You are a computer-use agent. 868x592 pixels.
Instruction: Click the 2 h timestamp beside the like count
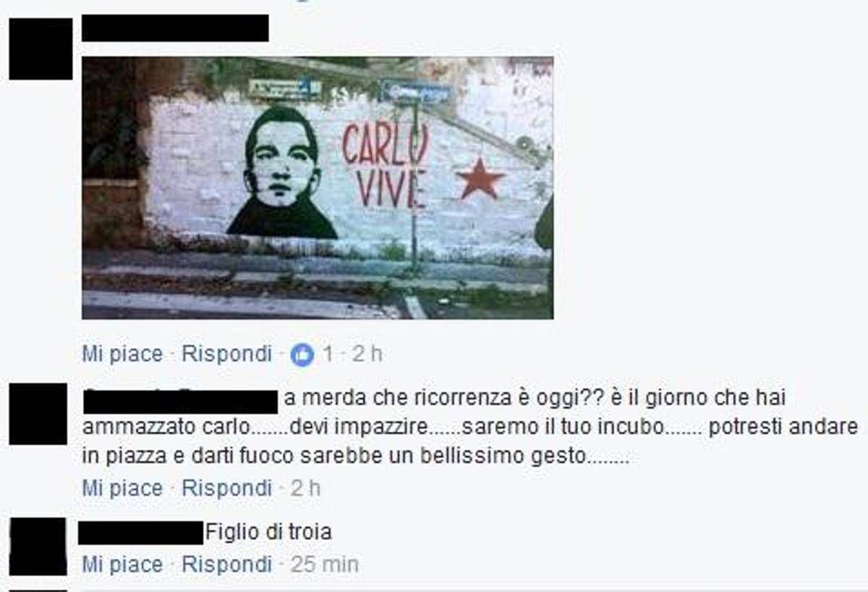(367, 354)
